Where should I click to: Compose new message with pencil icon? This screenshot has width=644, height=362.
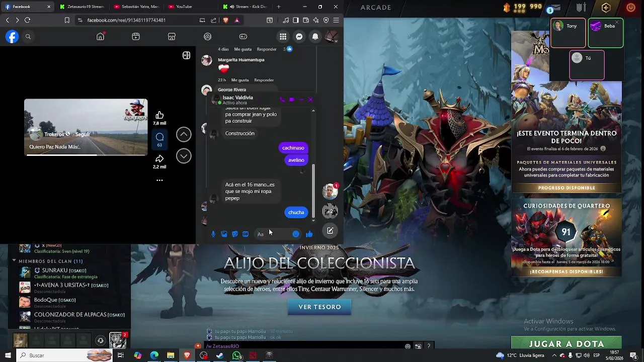tap(330, 231)
